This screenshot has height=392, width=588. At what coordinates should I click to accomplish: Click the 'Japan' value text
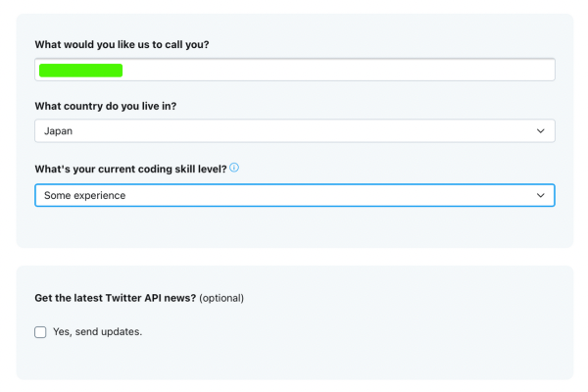coord(59,130)
